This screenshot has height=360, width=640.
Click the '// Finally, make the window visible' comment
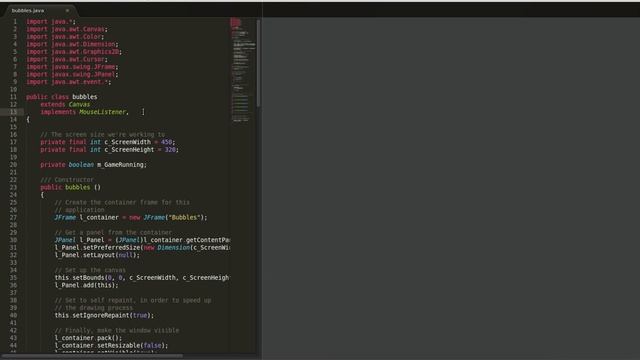click(x=117, y=331)
